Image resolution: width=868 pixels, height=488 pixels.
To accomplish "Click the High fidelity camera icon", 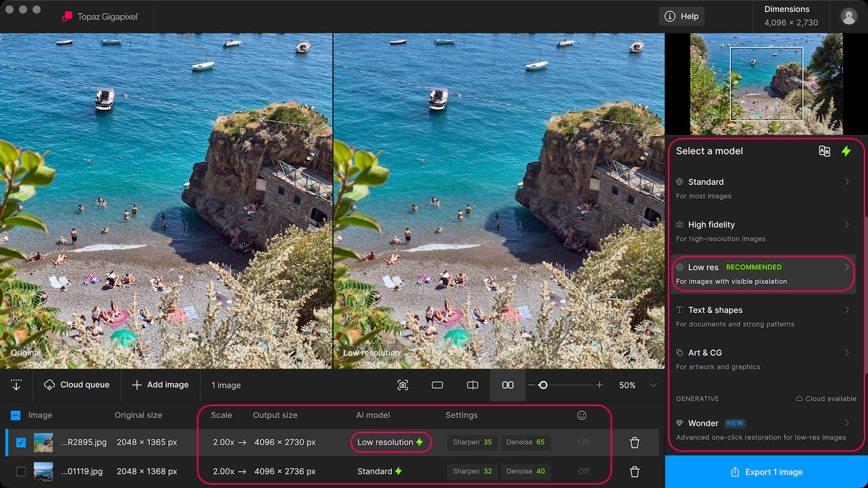I will click(679, 224).
